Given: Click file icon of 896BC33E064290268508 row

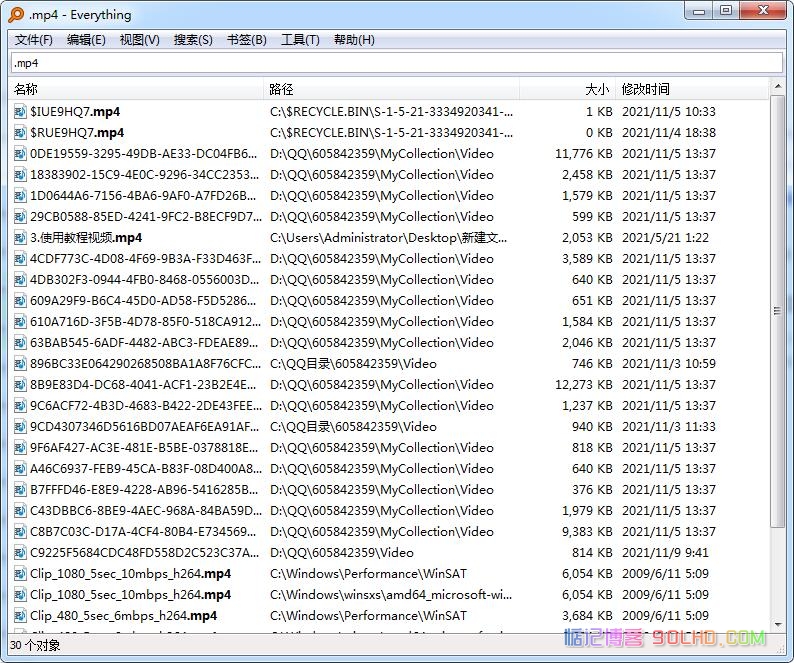Looking at the screenshot, I should point(20,364).
